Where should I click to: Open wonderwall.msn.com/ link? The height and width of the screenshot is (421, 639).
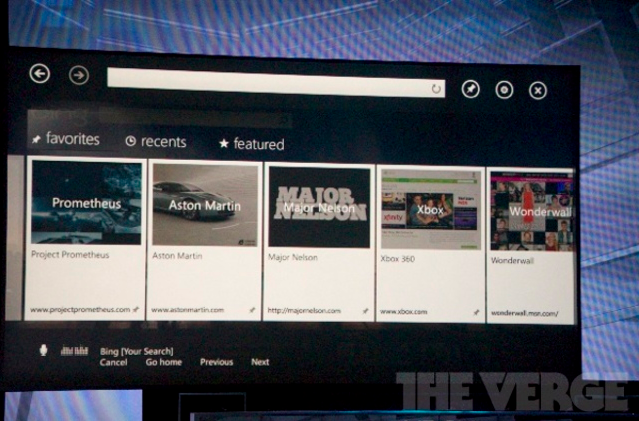[524, 313]
